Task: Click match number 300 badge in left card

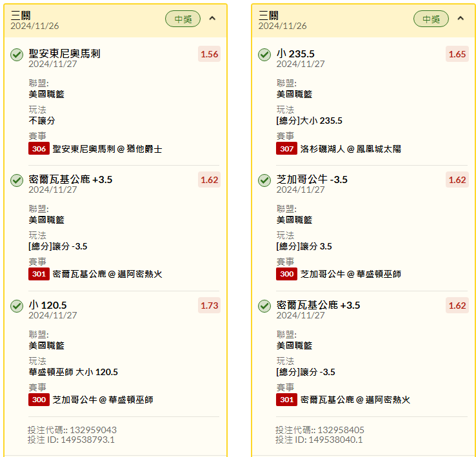Action: click(x=39, y=400)
